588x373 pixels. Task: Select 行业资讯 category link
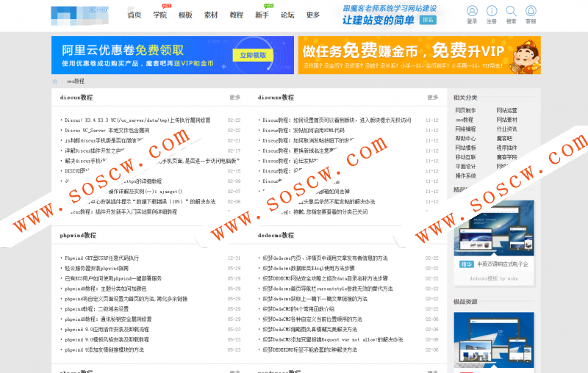click(506, 129)
